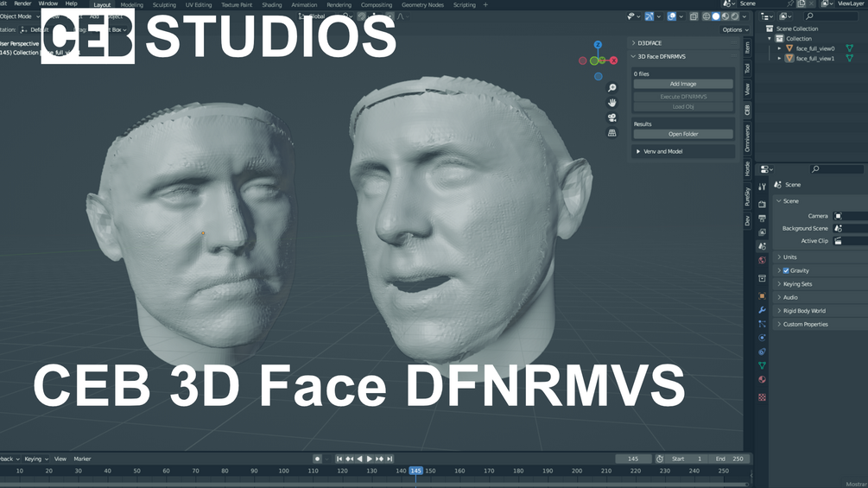Screen dimensions: 868x488
Task: Open the Render properties tab icon
Action: coord(763,204)
